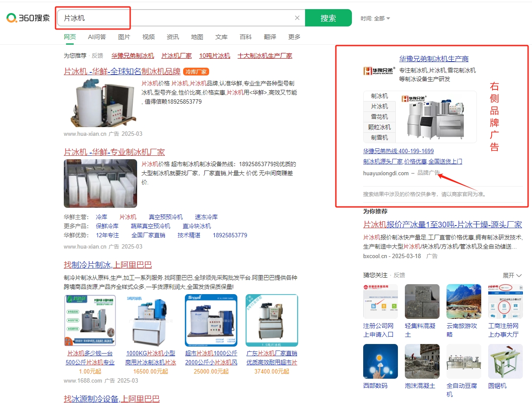Image resolution: width=532 pixels, height=403 pixels.
Task: Select the 百科 tab
Action: click(x=246, y=37)
